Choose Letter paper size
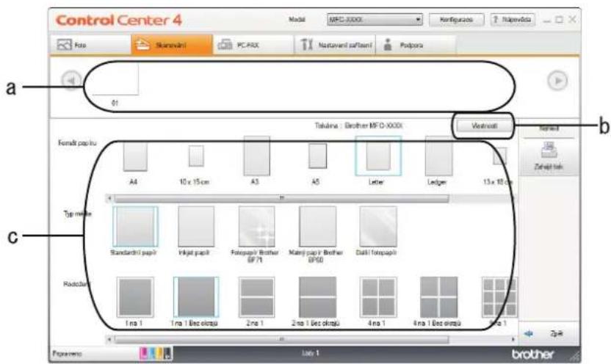The height and width of the screenshot is (364, 611). click(378, 156)
